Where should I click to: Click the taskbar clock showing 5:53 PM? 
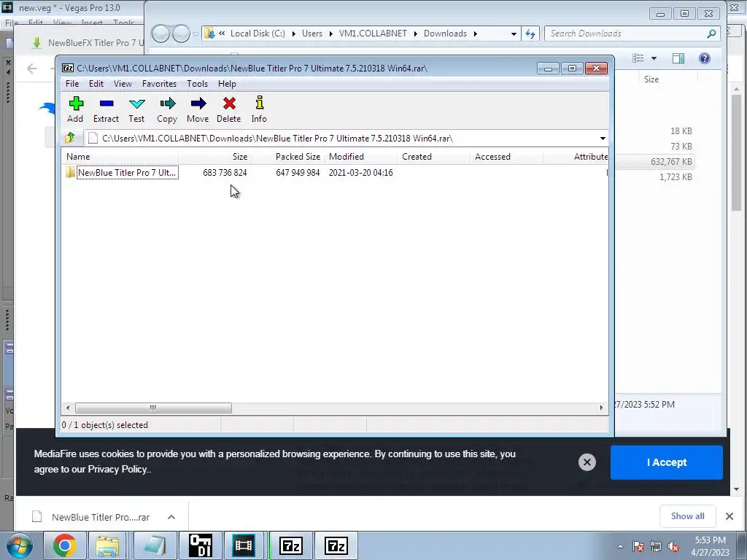tap(710, 545)
